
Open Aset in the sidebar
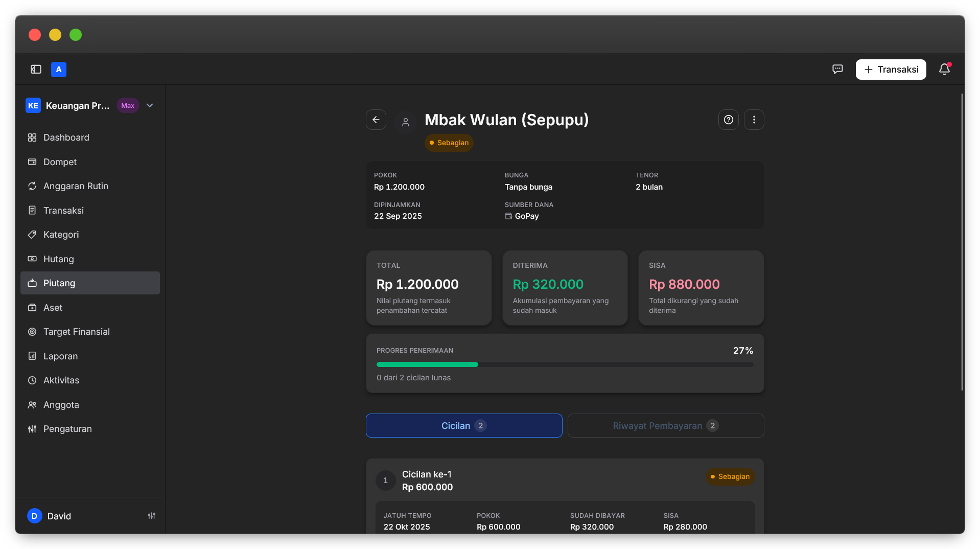(x=90, y=308)
